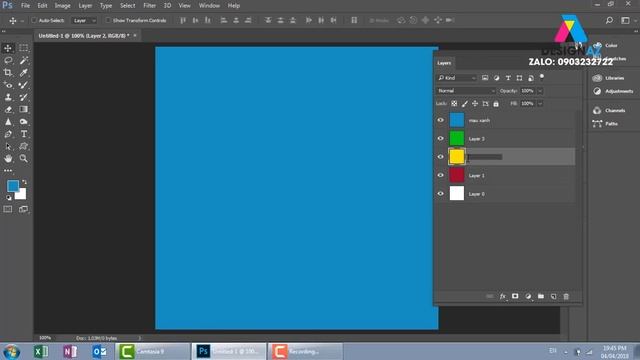Switch to the Layers panel tab
The width and height of the screenshot is (640, 360).
444,63
